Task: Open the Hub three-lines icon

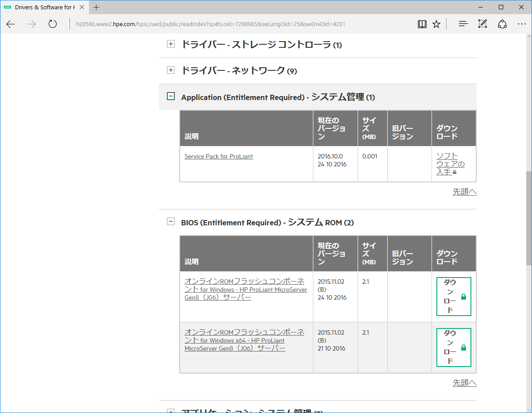Action: (x=463, y=24)
